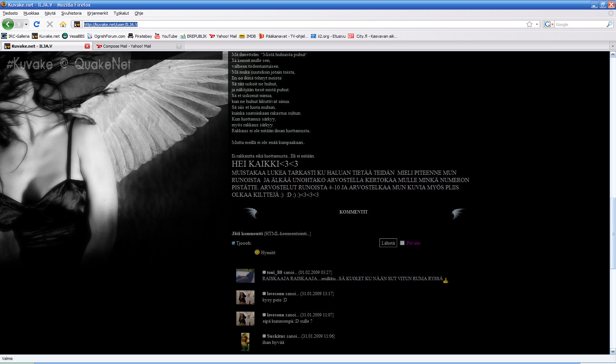The height and width of the screenshot is (364, 616).
Task: Click the Hymiöt smiley icon
Action: click(x=257, y=252)
